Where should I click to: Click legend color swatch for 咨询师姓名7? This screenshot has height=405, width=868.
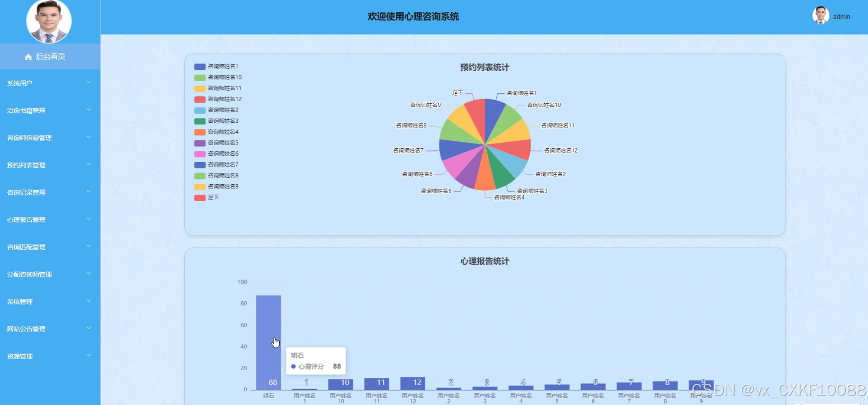[x=200, y=165]
